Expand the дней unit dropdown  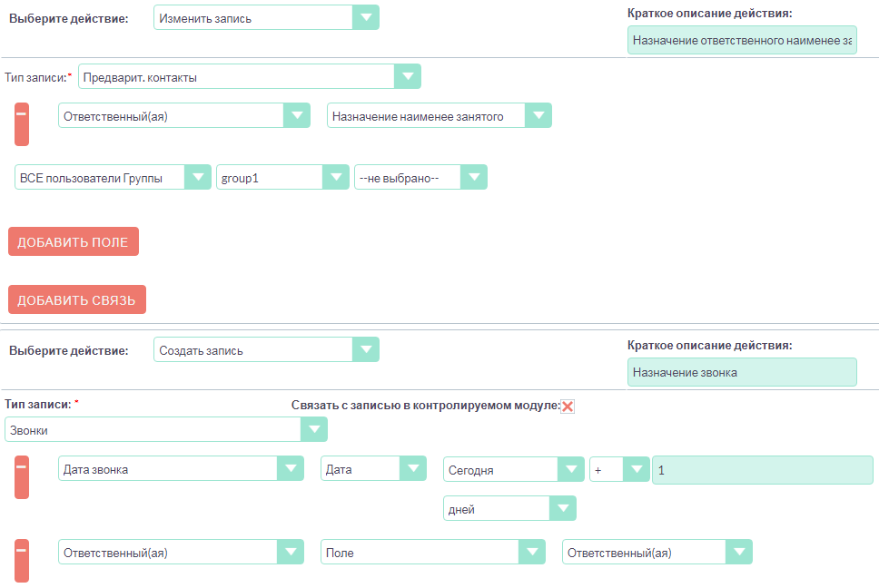(x=509, y=509)
